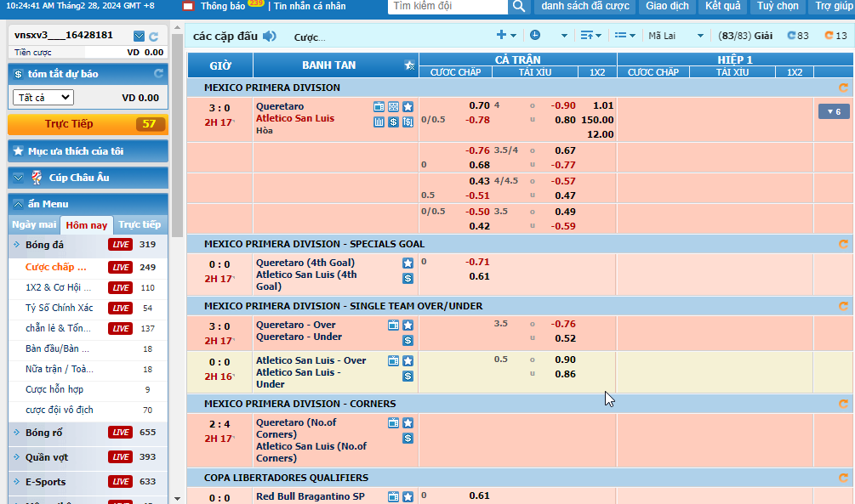855x504 pixels.
Task: Select 'Tỷ Số Chính Xác' in sidebar
Action: click(60, 308)
